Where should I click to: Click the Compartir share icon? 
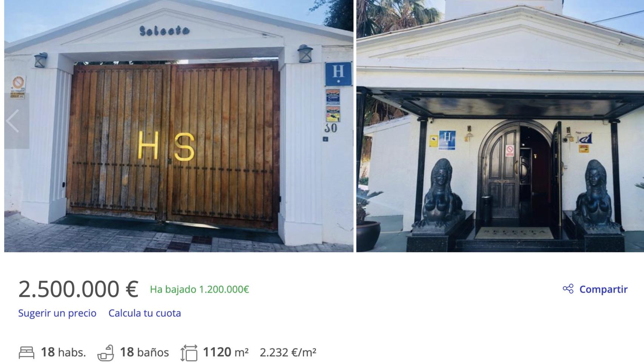568,289
